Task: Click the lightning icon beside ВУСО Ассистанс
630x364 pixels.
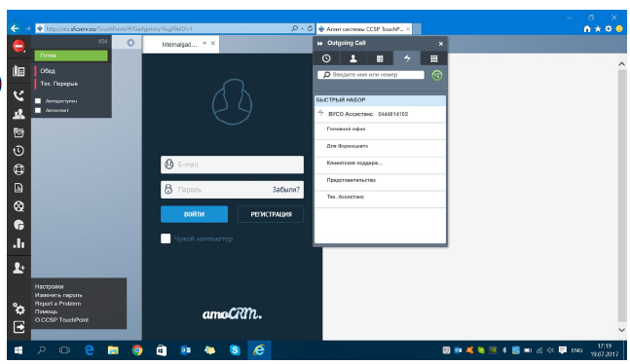Action: click(320, 113)
